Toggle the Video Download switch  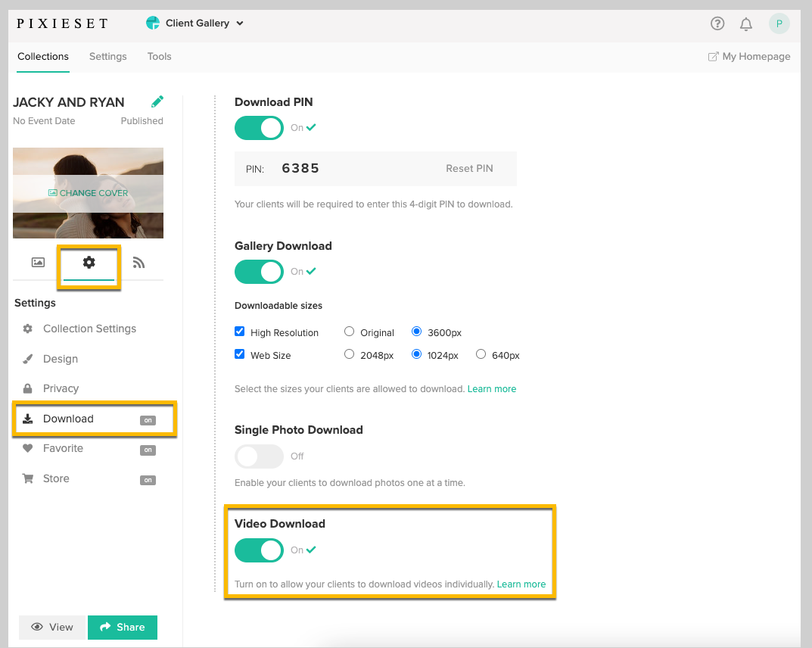coord(259,550)
